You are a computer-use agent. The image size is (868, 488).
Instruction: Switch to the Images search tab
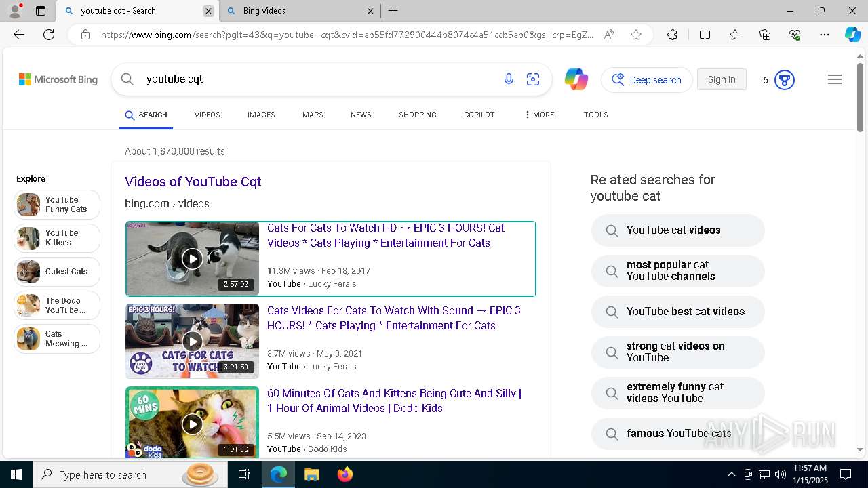(261, 115)
